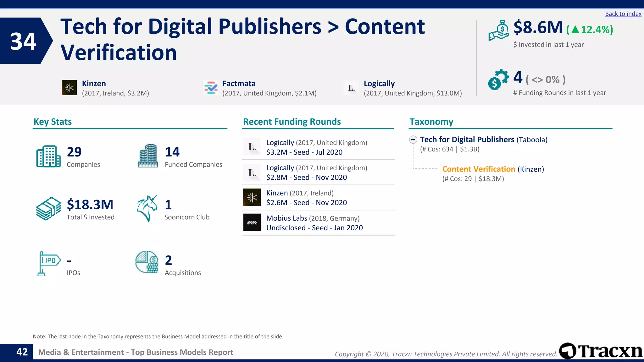Image resolution: width=644 pixels, height=362 pixels.
Task: Click the 2 Acquisitions value
Action: [169, 260]
